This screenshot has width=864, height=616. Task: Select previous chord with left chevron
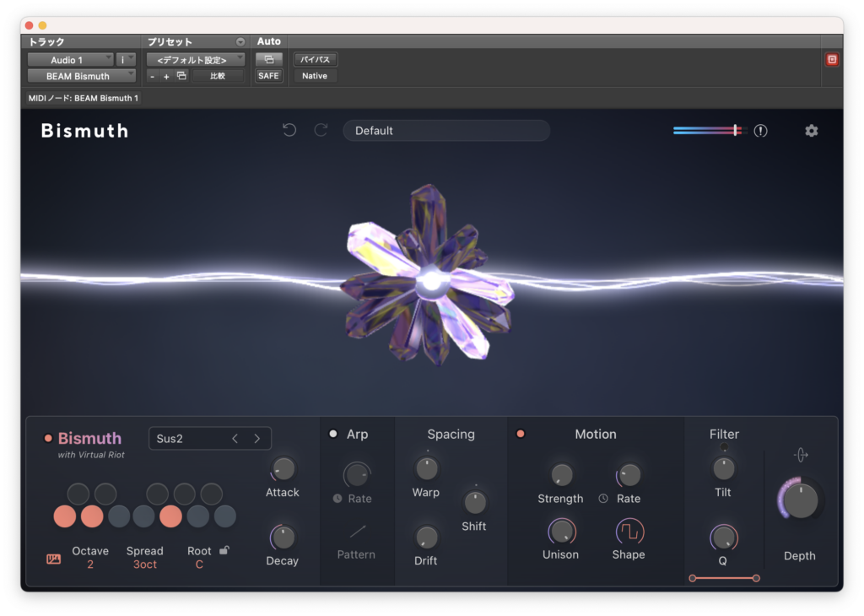click(235, 439)
